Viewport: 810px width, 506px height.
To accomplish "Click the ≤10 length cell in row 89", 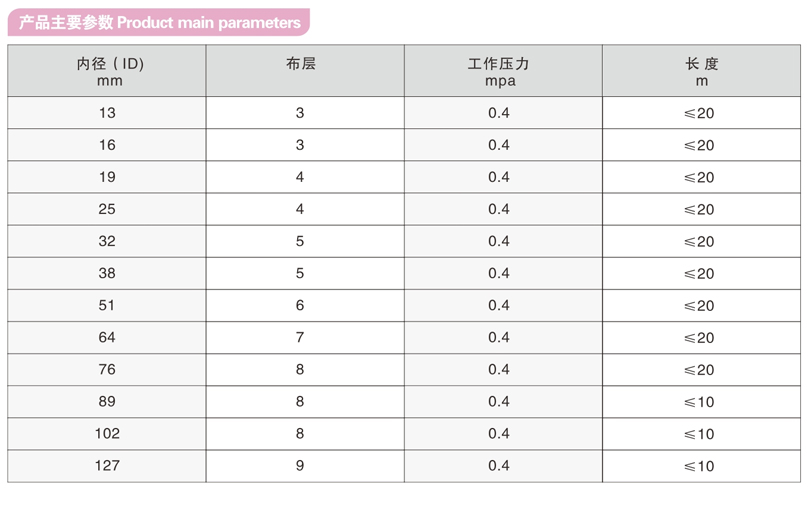I will 699,401.
